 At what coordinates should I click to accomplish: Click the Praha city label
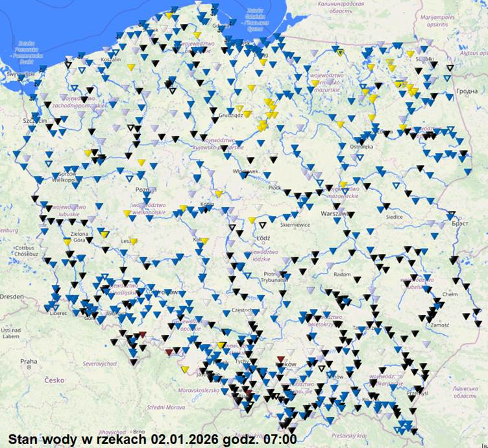point(28,361)
